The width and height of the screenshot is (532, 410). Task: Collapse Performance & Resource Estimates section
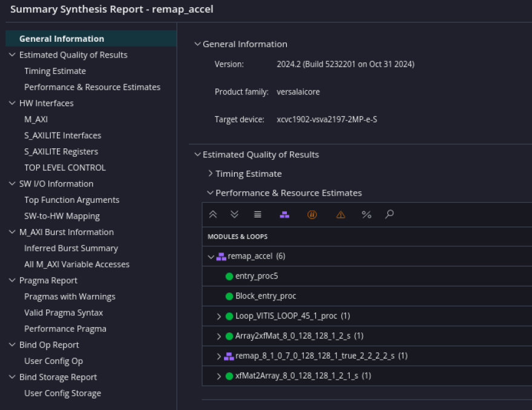click(x=210, y=193)
